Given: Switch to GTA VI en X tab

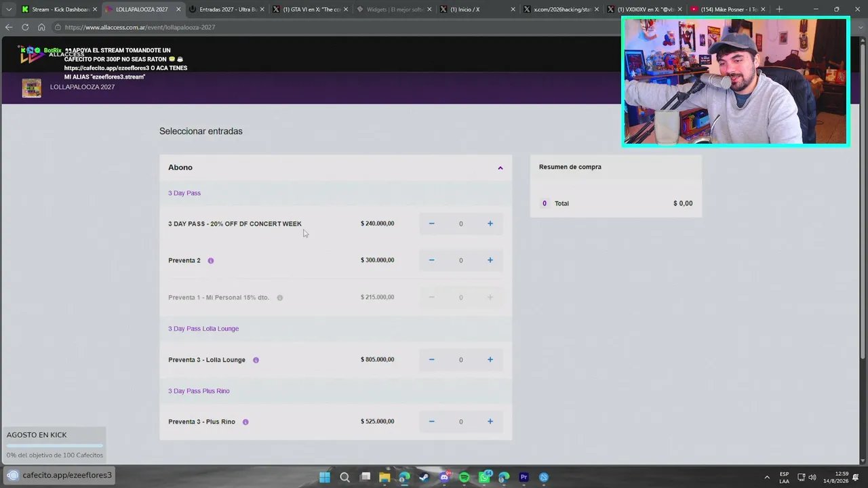Looking at the screenshot, I should (x=310, y=9).
